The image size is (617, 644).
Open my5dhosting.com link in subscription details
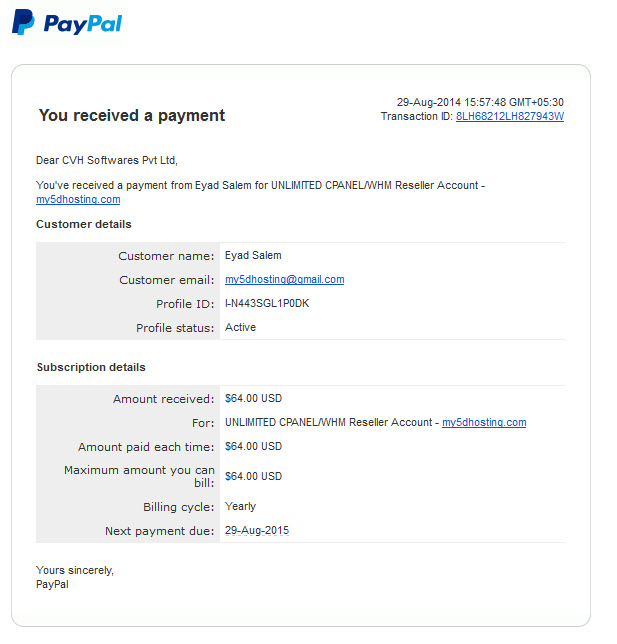[484, 423]
